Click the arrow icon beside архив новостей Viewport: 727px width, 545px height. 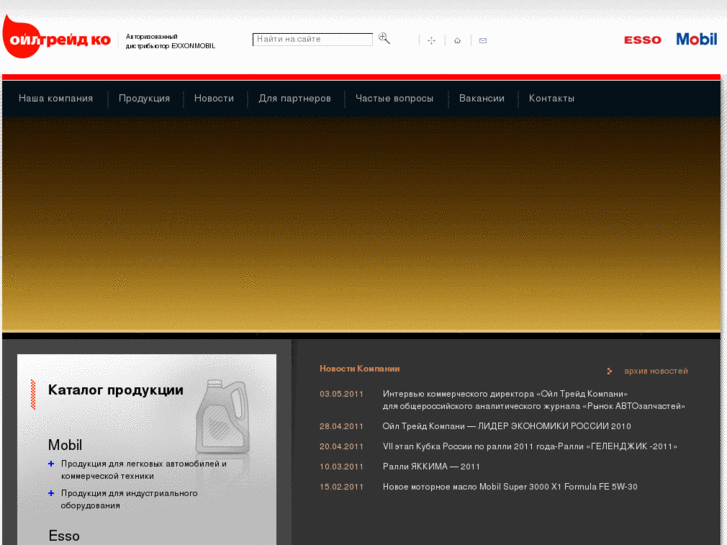609,371
